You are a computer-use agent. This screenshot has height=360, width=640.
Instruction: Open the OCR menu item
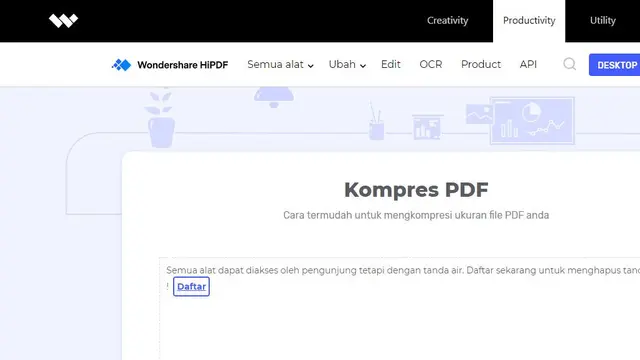click(x=431, y=64)
